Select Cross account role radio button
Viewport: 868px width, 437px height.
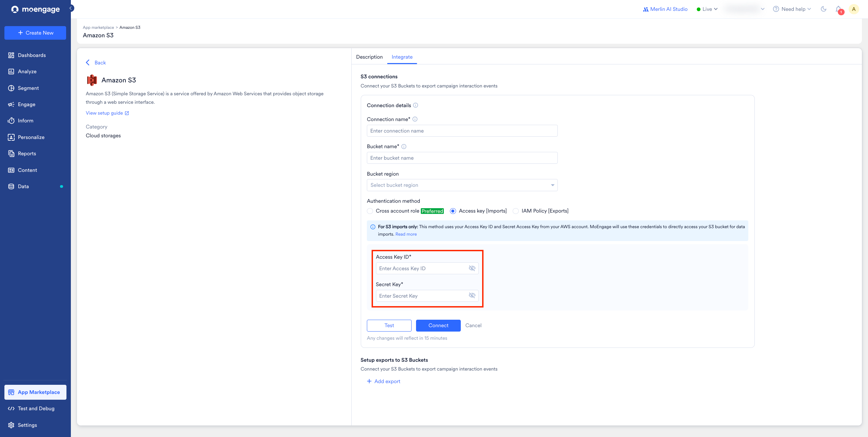click(370, 211)
